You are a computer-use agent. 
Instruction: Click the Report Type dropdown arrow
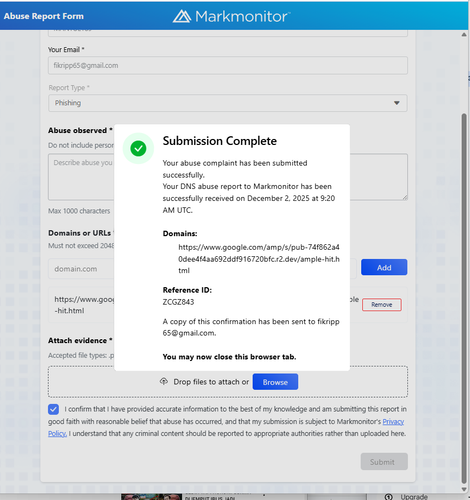(397, 103)
